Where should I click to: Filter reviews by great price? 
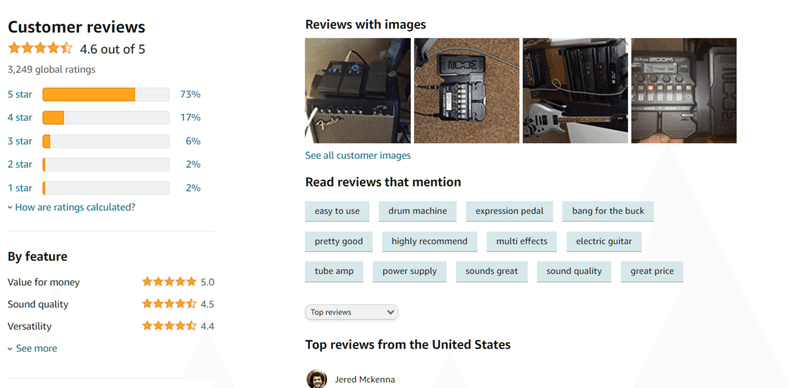(x=652, y=272)
